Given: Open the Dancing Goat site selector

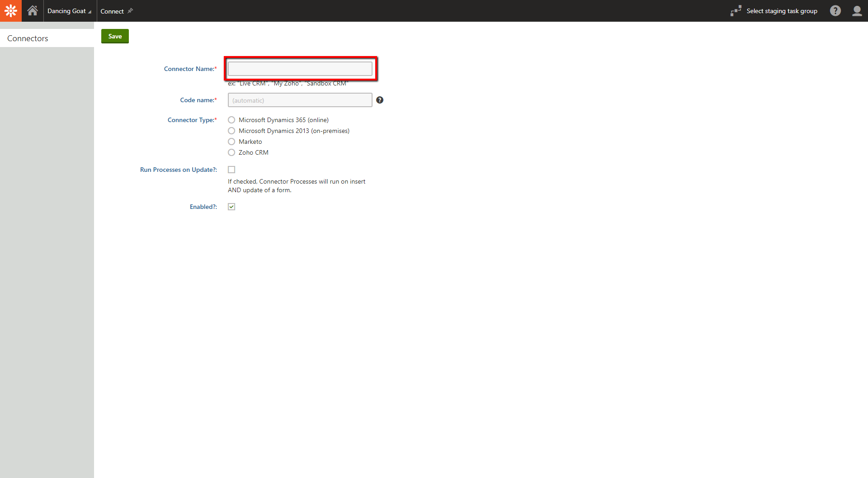Looking at the screenshot, I should [69, 11].
